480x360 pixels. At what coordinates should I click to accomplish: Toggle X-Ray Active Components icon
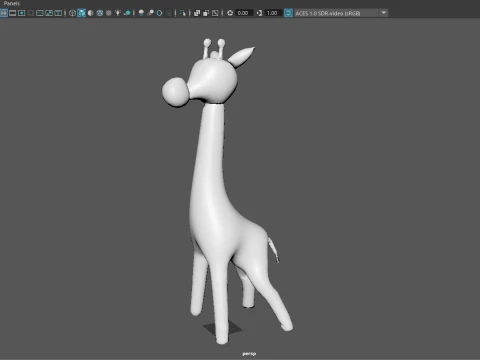pos(206,13)
